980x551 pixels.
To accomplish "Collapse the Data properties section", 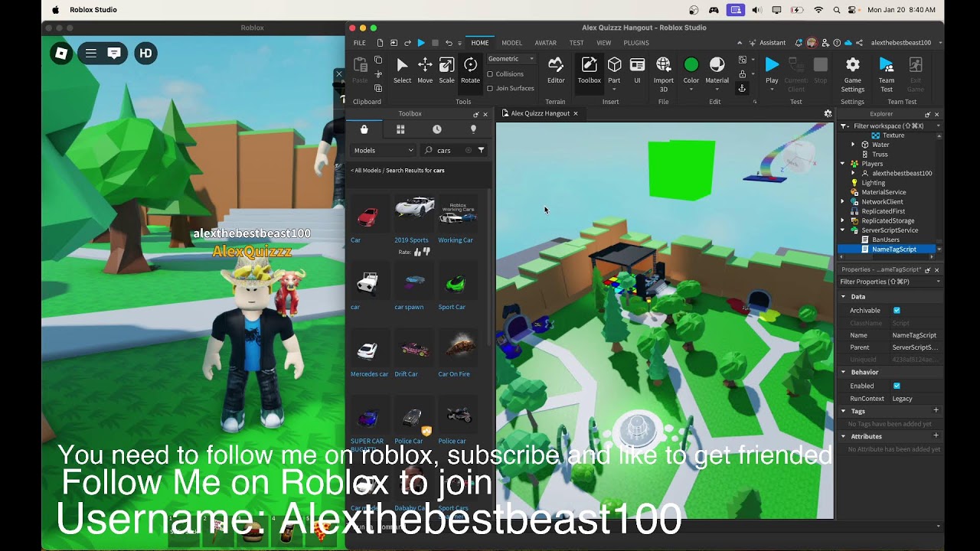I will pyautogui.click(x=844, y=297).
